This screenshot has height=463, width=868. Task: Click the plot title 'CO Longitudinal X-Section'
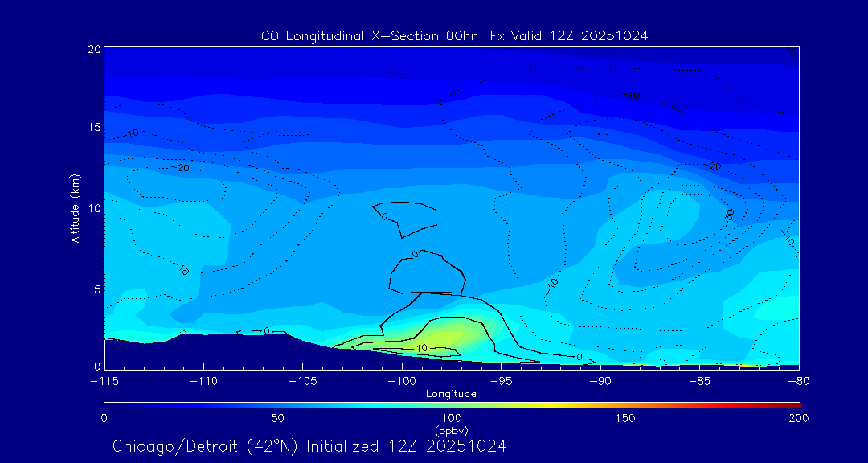(x=455, y=35)
